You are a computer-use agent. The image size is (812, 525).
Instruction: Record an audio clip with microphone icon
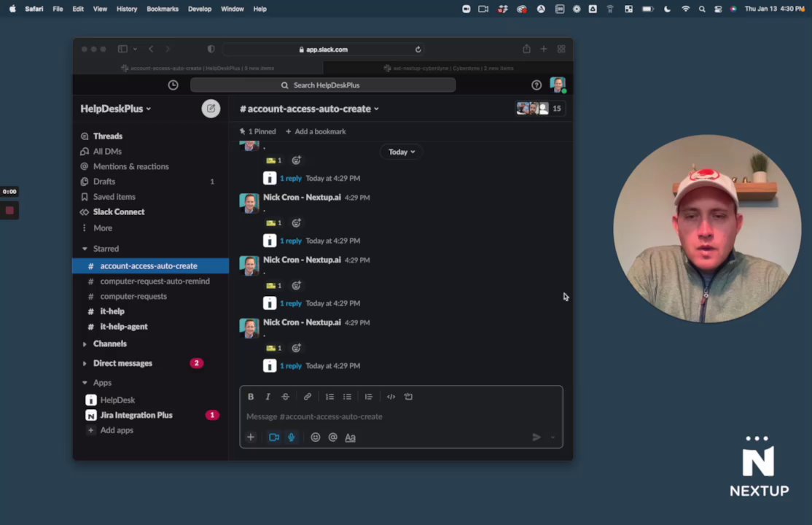click(292, 437)
